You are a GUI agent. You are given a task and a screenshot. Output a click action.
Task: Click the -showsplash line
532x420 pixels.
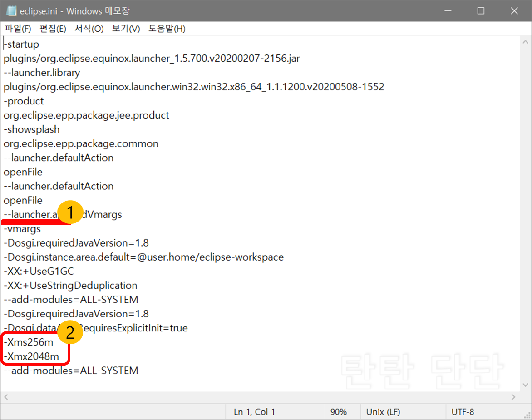(32, 129)
